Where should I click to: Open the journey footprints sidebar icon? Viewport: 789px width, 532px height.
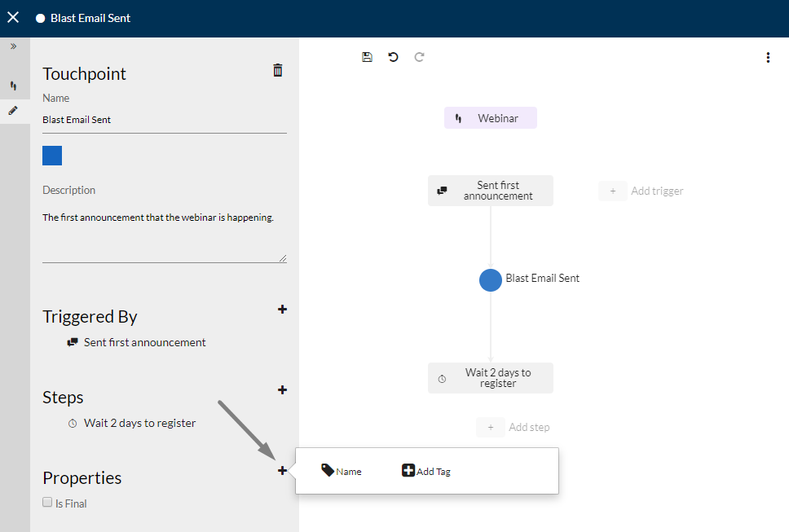click(14, 86)
